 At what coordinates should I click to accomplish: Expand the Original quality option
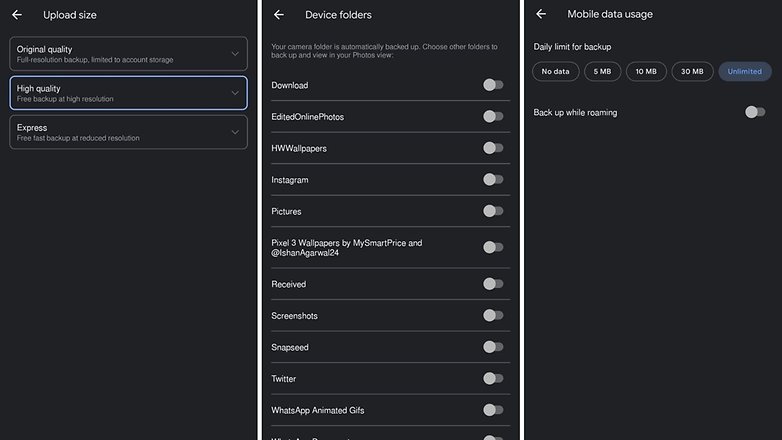235,53
